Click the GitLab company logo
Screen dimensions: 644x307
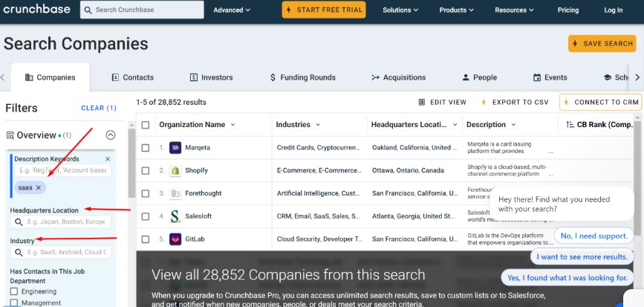click(175, 239)
